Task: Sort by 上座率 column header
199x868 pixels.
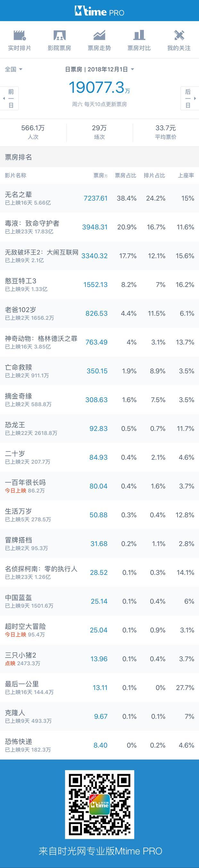Action: 186,175
